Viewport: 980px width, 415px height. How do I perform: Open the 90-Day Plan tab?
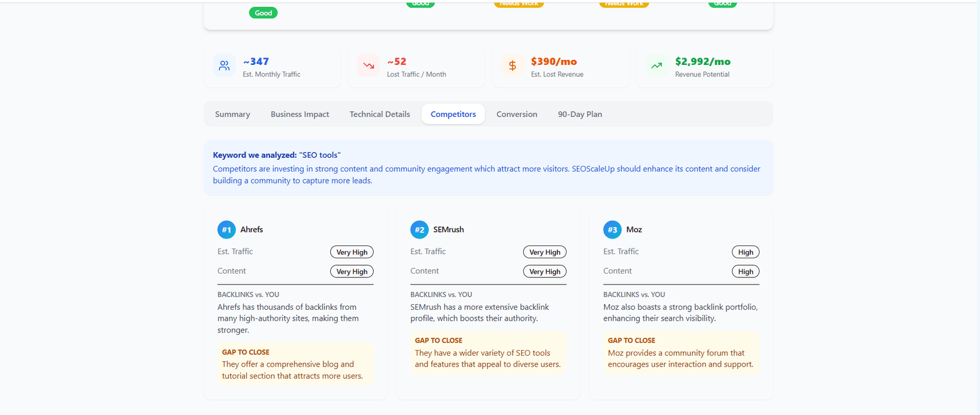point(579,114)
